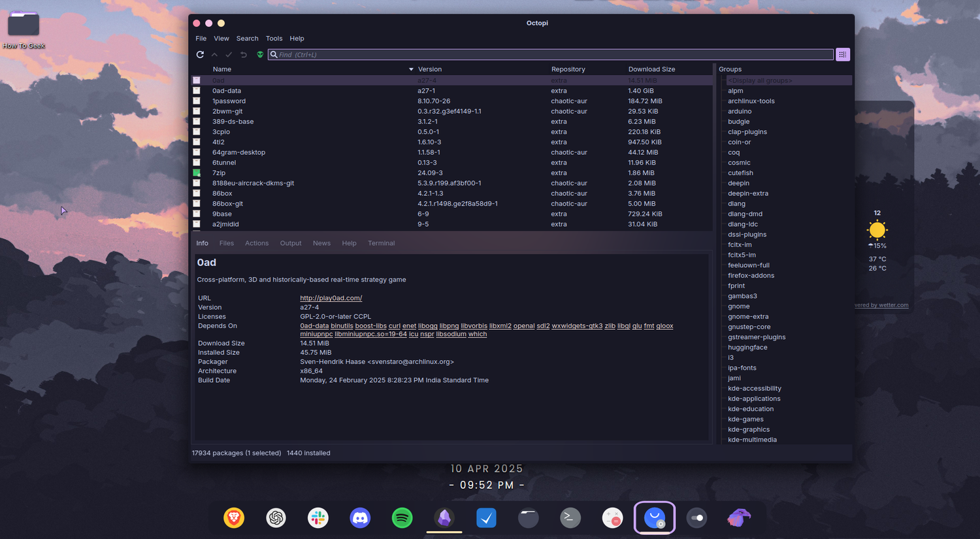Open the Search menu

click(x=247, y=39)
